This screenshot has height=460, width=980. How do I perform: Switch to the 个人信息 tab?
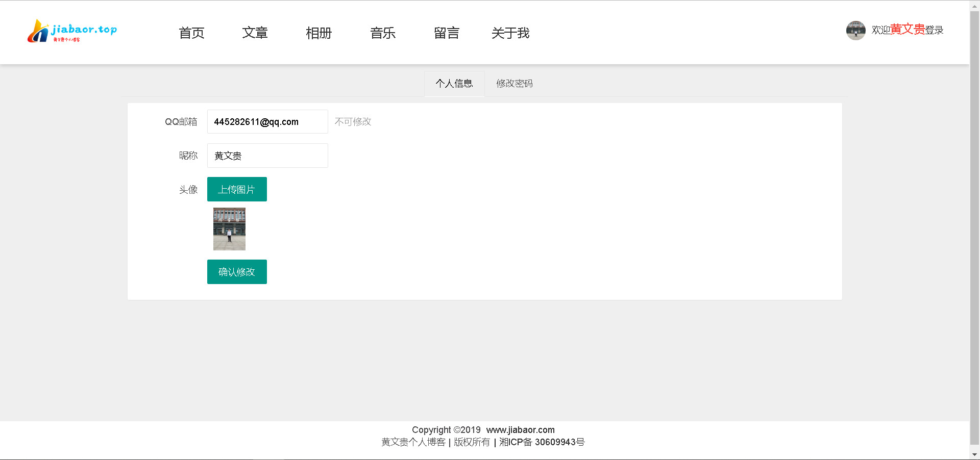click(x=454, y=84)
